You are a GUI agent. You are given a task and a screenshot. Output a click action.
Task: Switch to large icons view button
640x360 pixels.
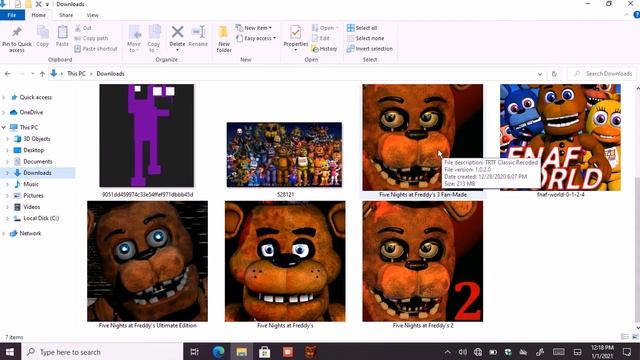coord(635,337)
